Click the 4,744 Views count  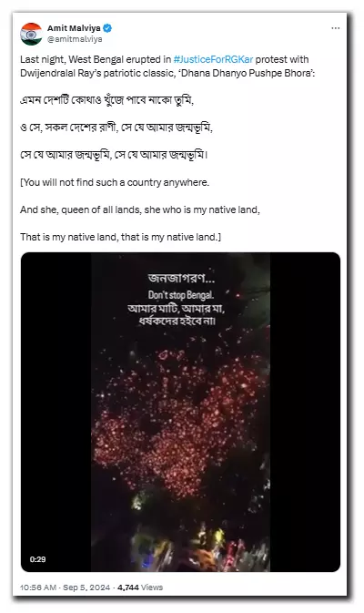[x=140, y=587]
